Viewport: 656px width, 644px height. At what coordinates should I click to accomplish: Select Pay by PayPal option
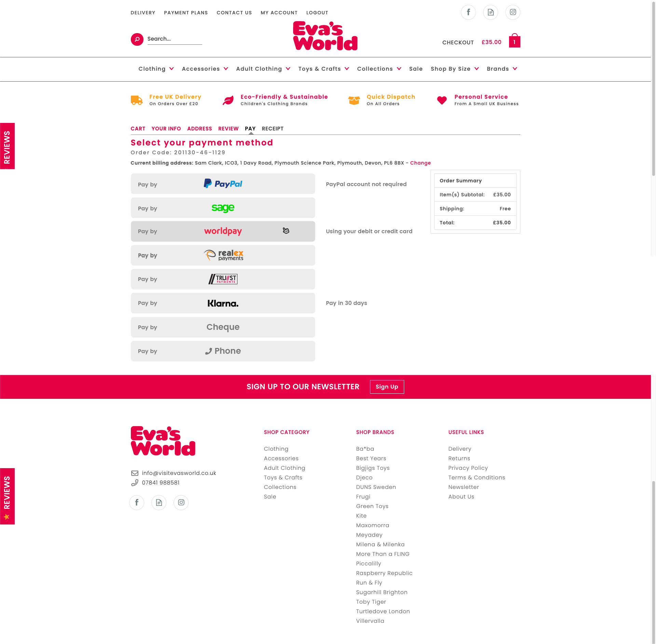click(223, 184)
